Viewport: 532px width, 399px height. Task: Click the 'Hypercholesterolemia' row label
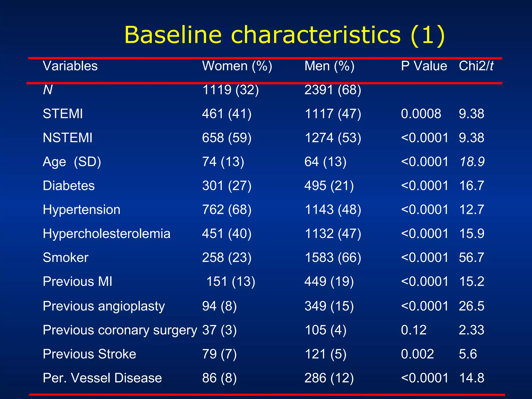(107, 233)
